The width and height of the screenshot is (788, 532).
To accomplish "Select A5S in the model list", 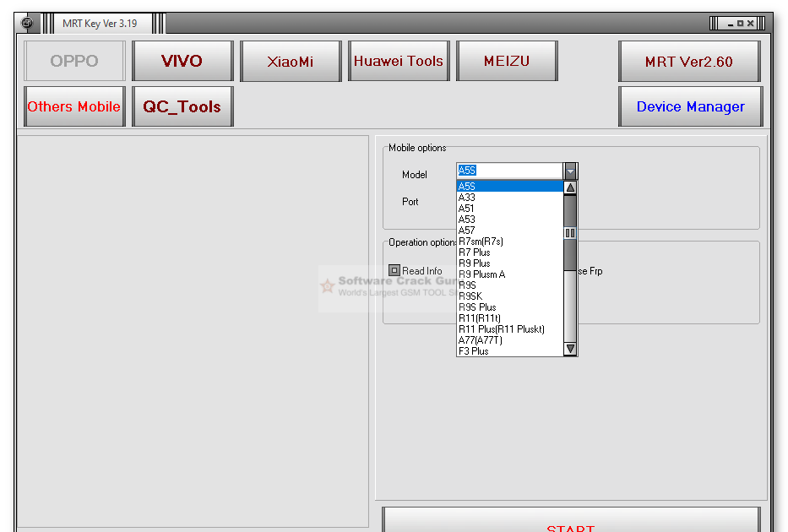I will pyautogui.click(x=509, y=187).
